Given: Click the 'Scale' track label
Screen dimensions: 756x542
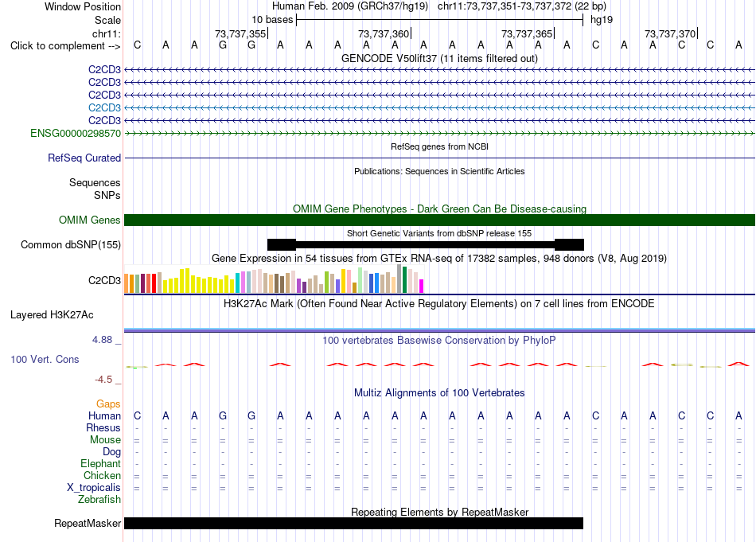Looking at the screenshot, I should point(107,20).
